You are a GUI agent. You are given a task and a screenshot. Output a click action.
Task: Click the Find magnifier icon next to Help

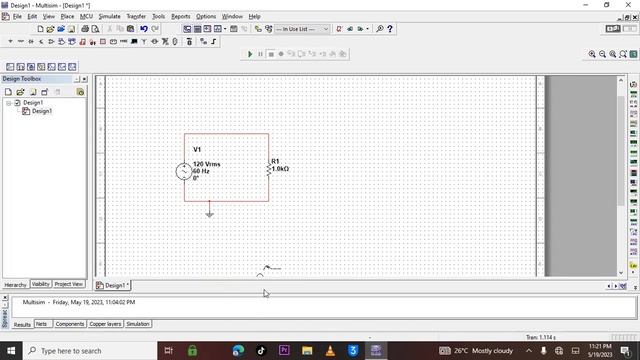pos(380,29)
